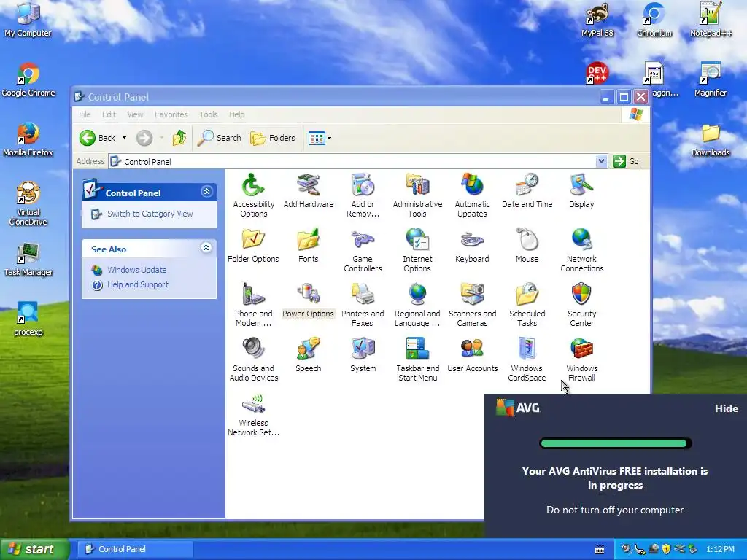Open the View menu

pyautogui.click(x=135, y=114)
